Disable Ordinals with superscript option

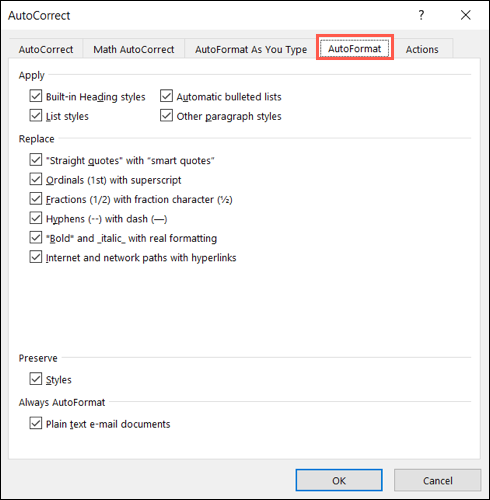(x=36, y=179)
